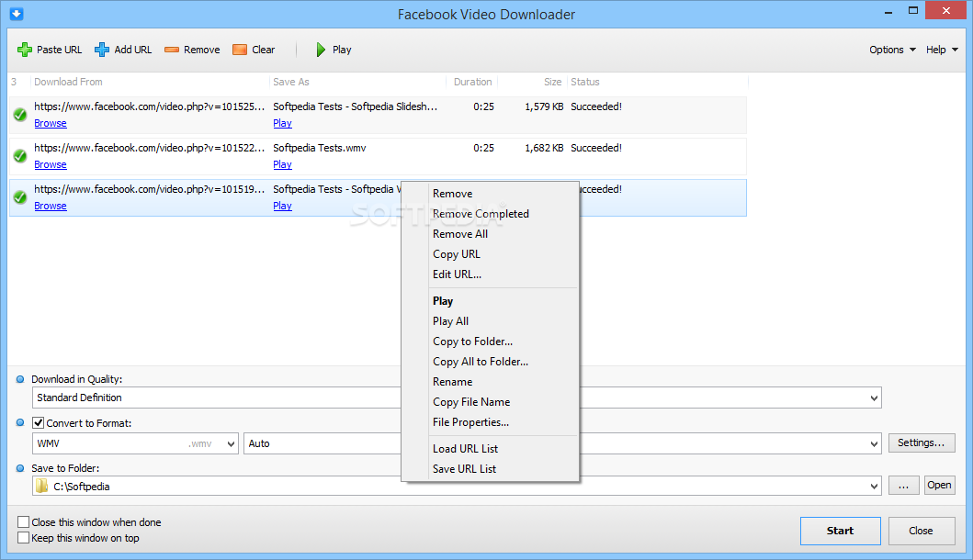Image resolution: width=973 pixels, height=560 pixels.
Task: Open File Properties... from context menu
Action: [x=470, y=421]
